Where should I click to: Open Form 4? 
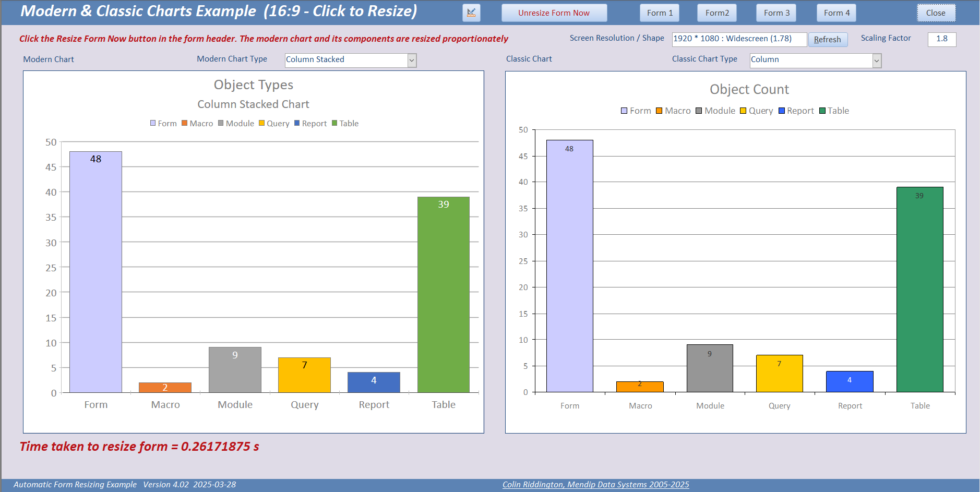tap(836, 13)
